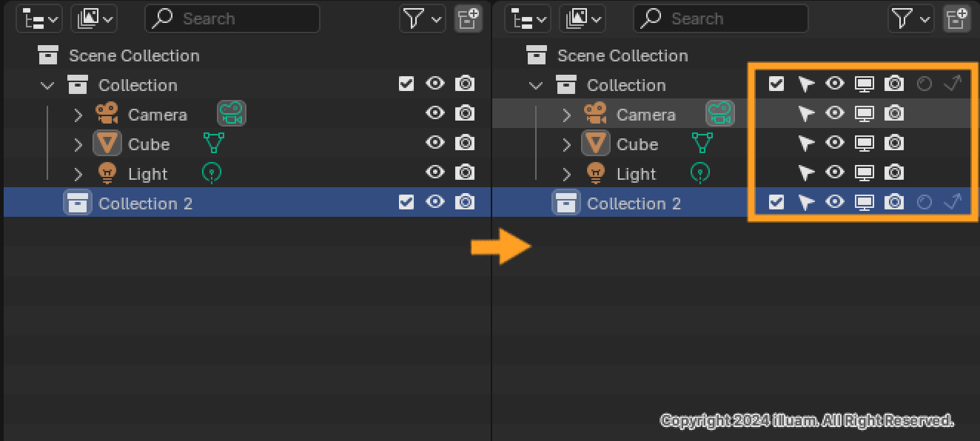Image resolution: width=980 pixels, height=441 pixels.
Task: Click the camera data icon next to Camera
Action: (233, 114)
